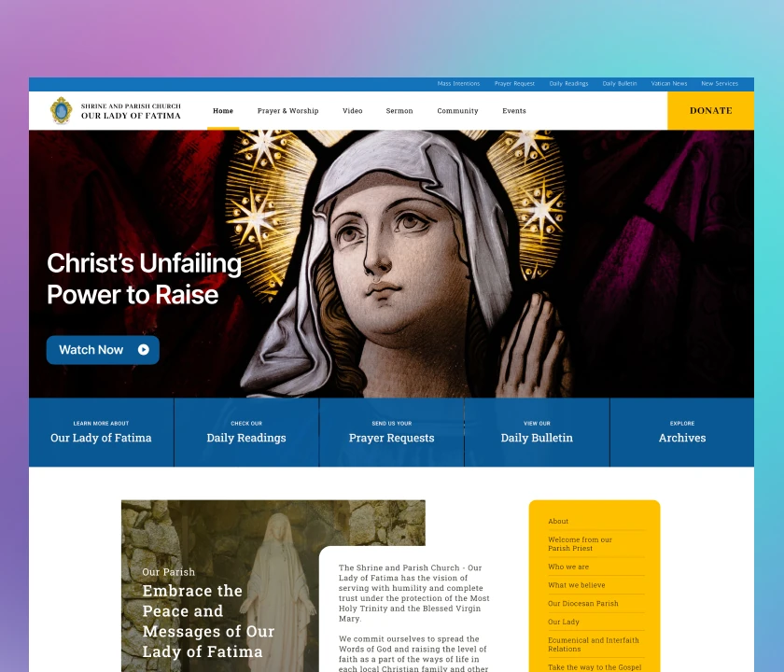The image size is (784, 672).
Task: Go to the Sermon menu item
Action: [x=399, y=111]
